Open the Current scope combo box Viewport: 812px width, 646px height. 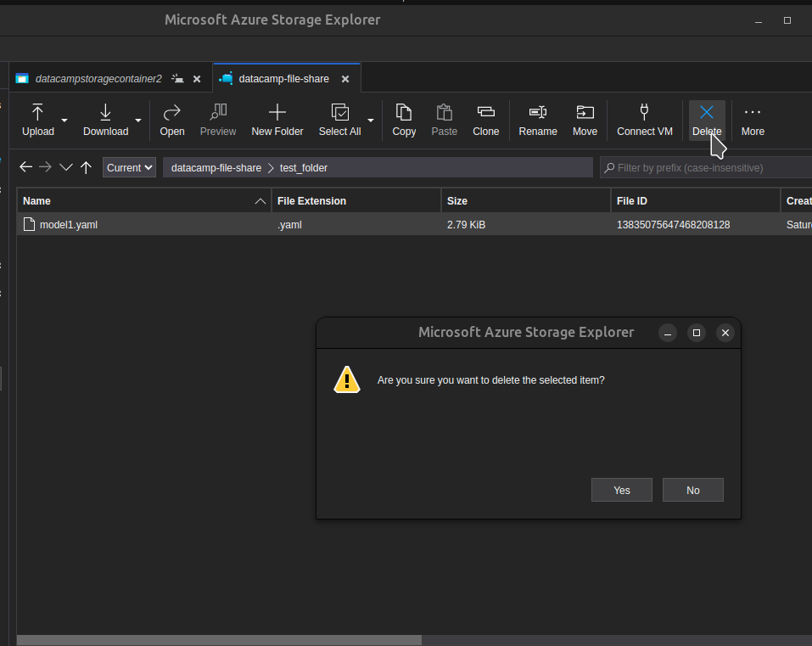coord(130,167)
